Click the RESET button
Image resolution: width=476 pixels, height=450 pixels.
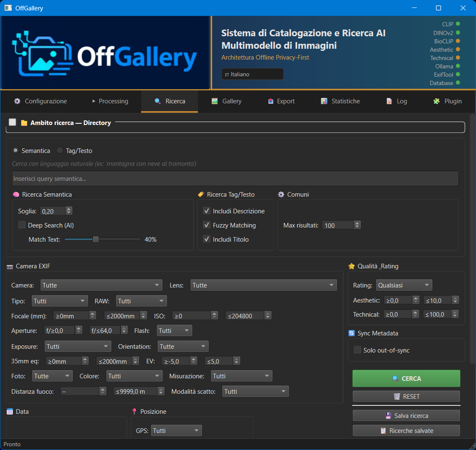406,396
